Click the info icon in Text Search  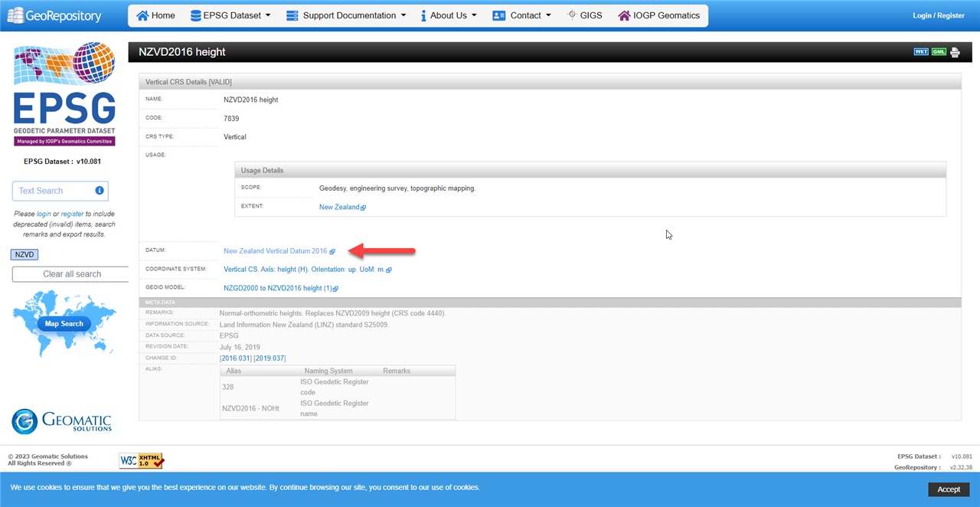(100, 191)
